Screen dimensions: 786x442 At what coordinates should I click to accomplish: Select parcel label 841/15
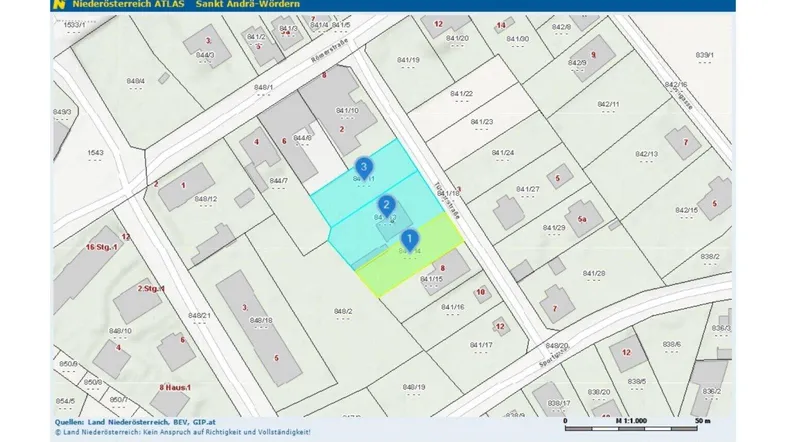[431, 279]
